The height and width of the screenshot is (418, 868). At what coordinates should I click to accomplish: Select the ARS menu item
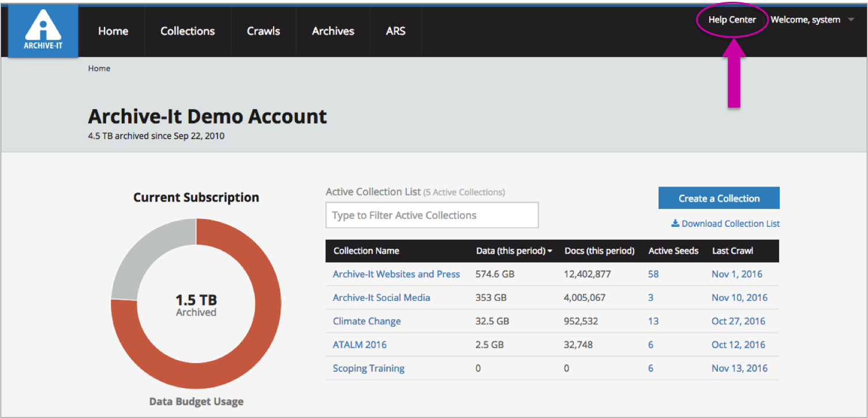point(395,31)
